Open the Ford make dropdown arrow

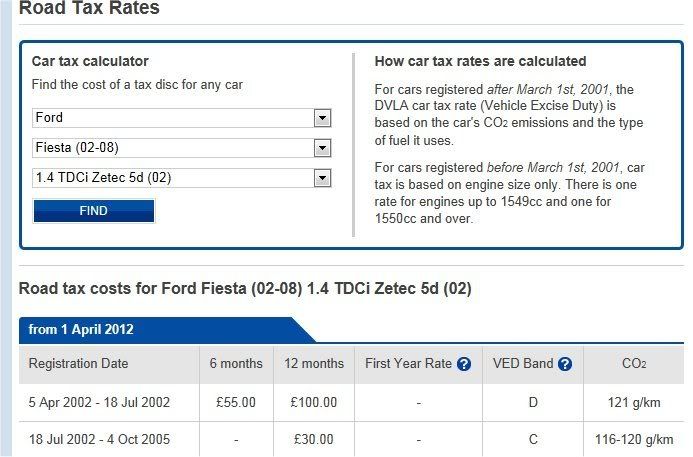tap(322, 118)
